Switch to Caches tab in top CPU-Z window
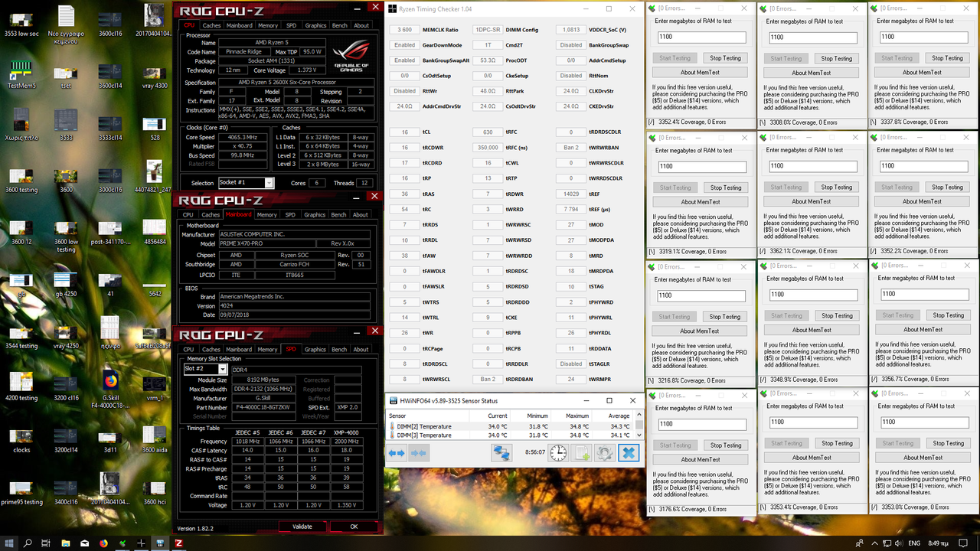The width and height of the screenshot is (980, 551). [211, 25]
